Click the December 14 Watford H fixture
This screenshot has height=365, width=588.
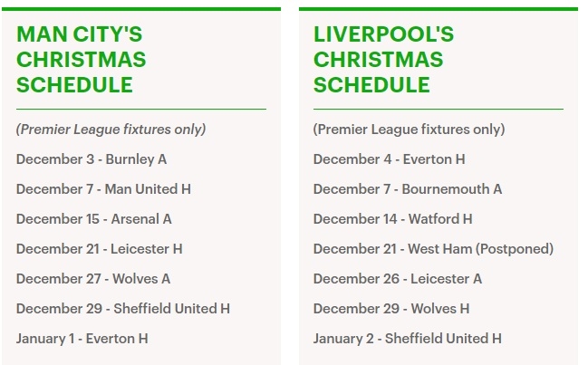point(393,219)
